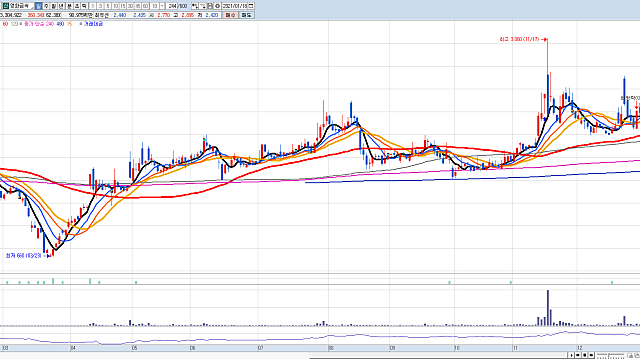Click the month 11 label on time axis
This screenshot has height=360, width=640.
click(x=515, y=348)
